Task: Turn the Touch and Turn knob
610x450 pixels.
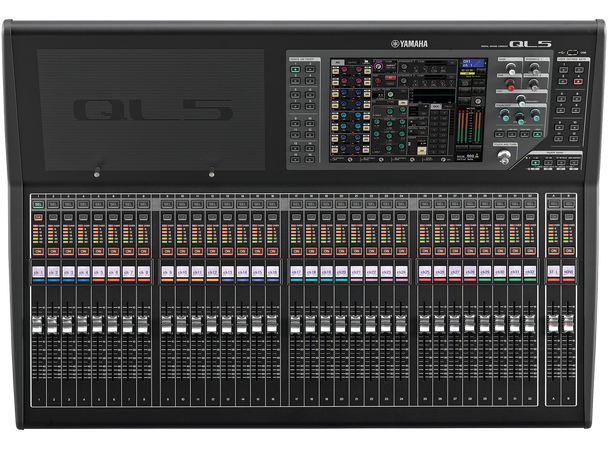Action: tap(504, 157)
